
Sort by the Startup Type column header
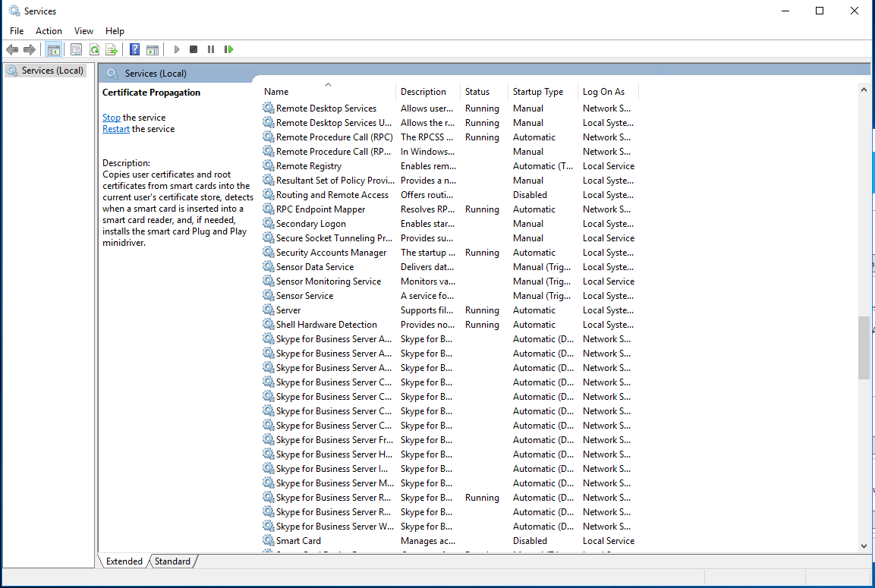pyautogui.click(x=538, y=92)
